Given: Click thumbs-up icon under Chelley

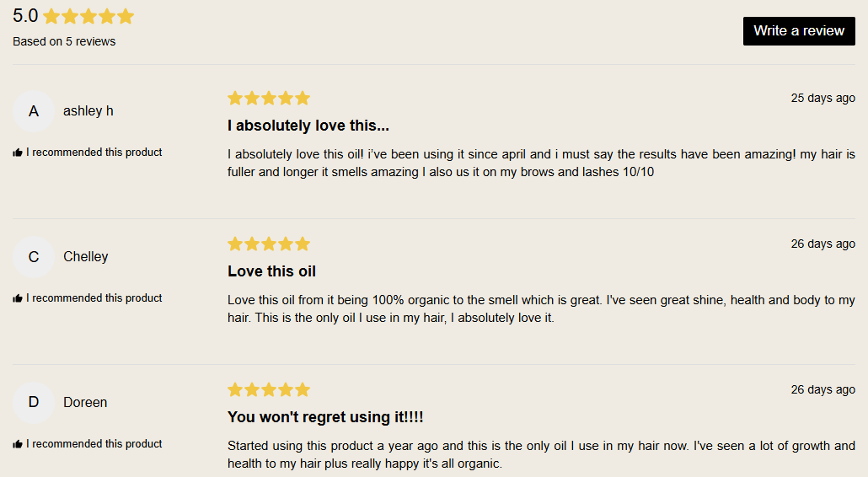Looking at the screenshot, I should [x=18, y=299].
